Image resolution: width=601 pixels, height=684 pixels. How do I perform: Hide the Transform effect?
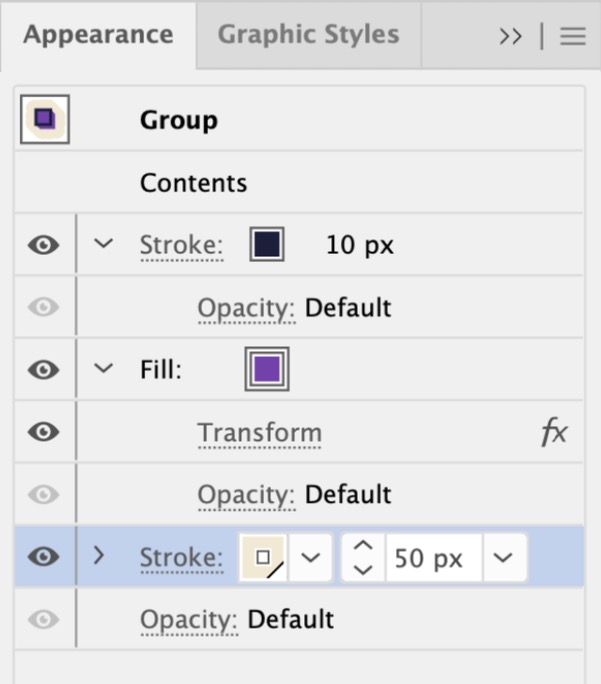tap(43, 432)
